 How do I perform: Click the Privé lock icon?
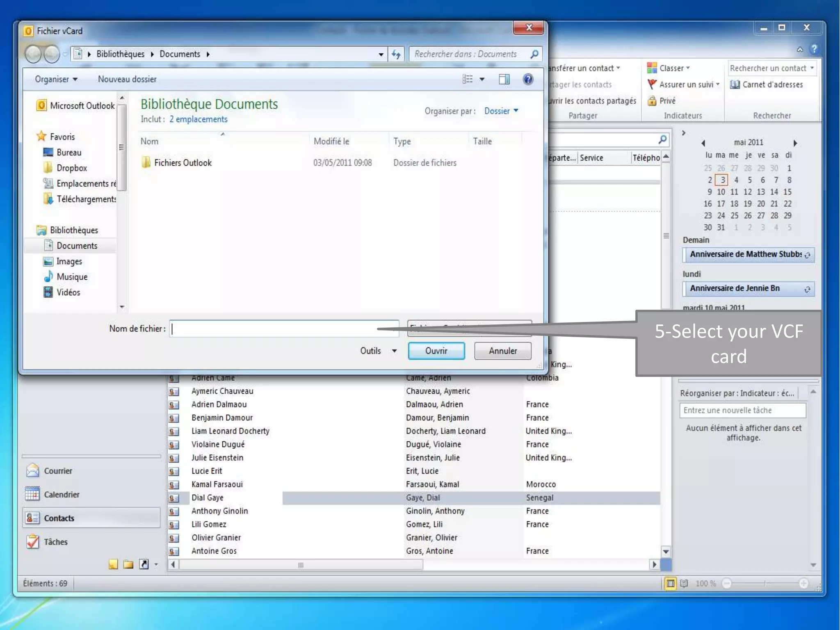coord(652,101)
